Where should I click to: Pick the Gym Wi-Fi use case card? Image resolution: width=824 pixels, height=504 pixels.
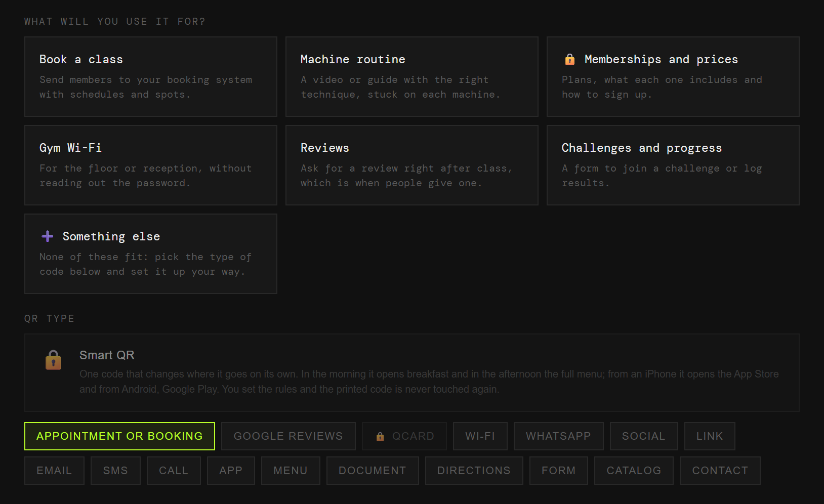(x=151, y=165)
